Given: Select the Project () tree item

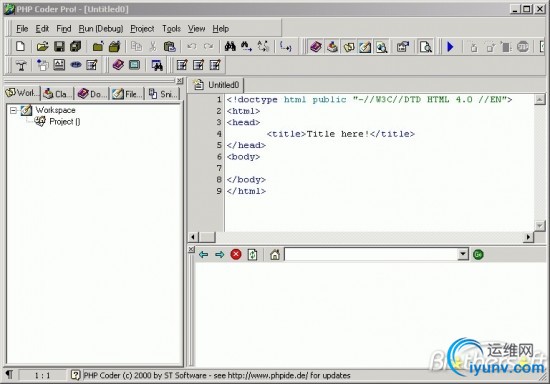Looking at the screenshot, I should pos(65,122).
